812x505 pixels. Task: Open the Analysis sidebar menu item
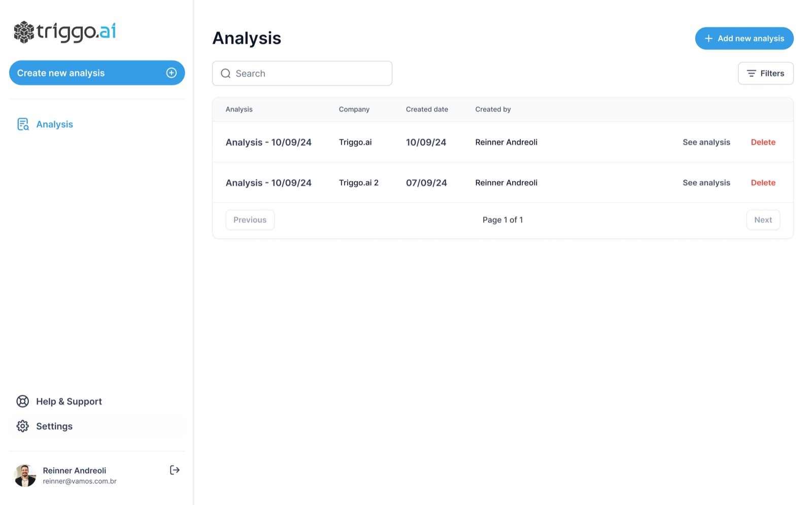[x=96, y=124]
